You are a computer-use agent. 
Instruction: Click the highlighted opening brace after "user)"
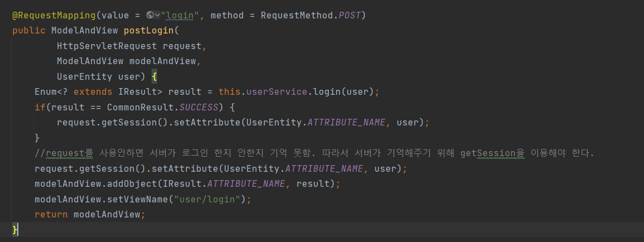point(154,77)
